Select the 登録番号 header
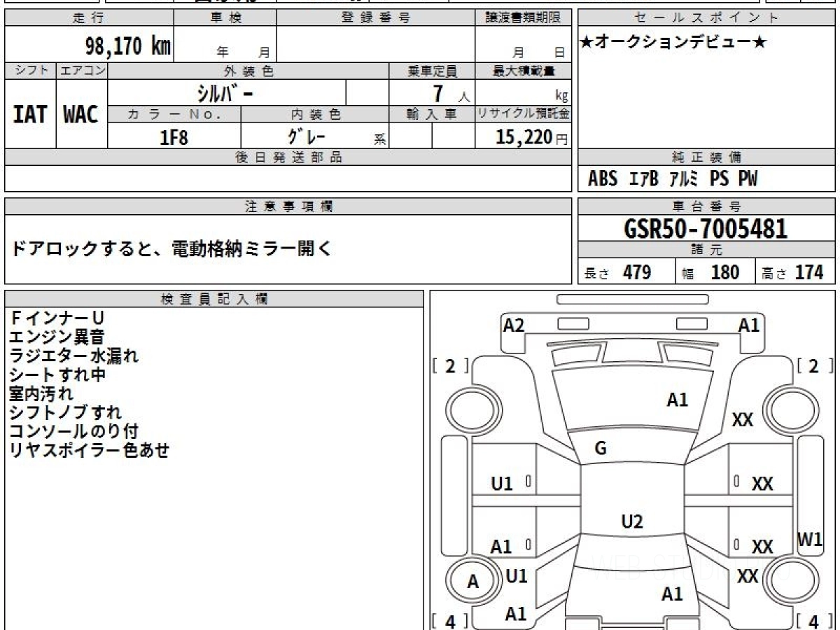This screenshot has width=840, height=630. (x=376, y=18)
